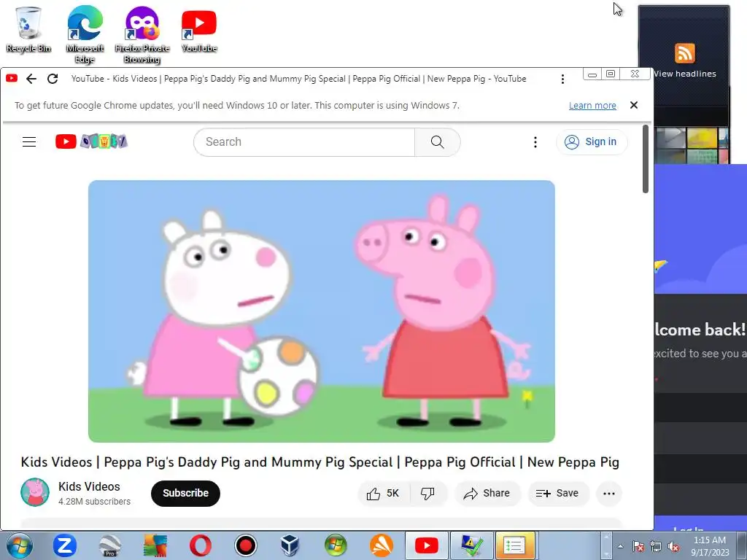Click the YouTube page vertical scrollbar
Viewport: 747px width, 560px height.
(646, 158)
